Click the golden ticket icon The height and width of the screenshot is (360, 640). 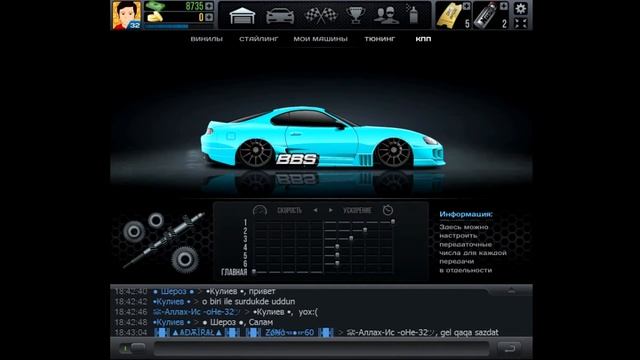(x=449, y=16)
